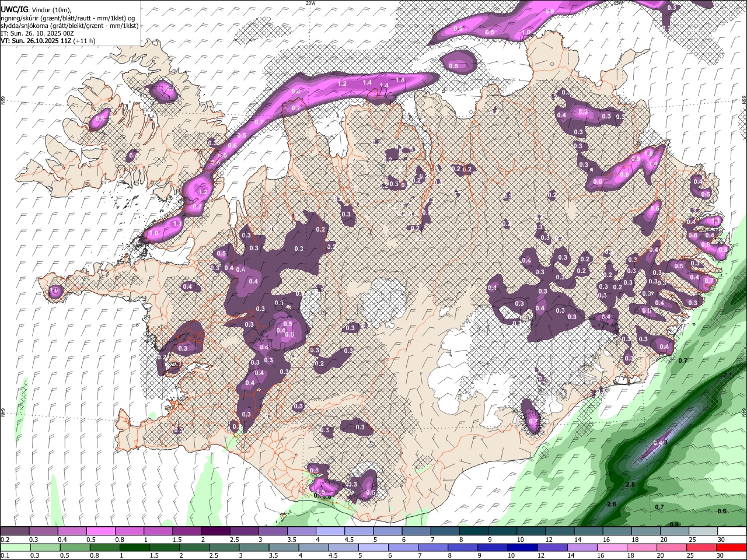The height and width of the screenshot is (560, 747).
Task: Click the light periwinkle 4 swatch in upper legend
Action: (x=329, y=531)
